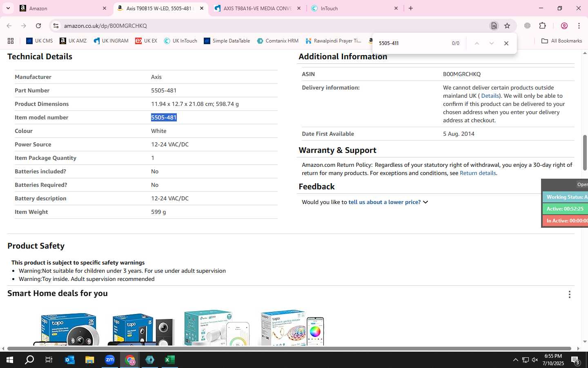Open the TP-Link thermostat valve thumbnail

click(x=216, y=328)
